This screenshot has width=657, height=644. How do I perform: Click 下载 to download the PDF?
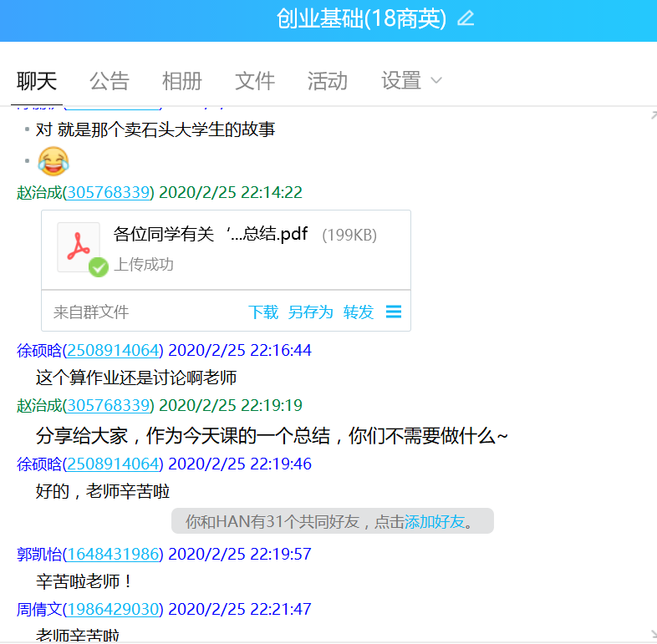pos(263,312)
